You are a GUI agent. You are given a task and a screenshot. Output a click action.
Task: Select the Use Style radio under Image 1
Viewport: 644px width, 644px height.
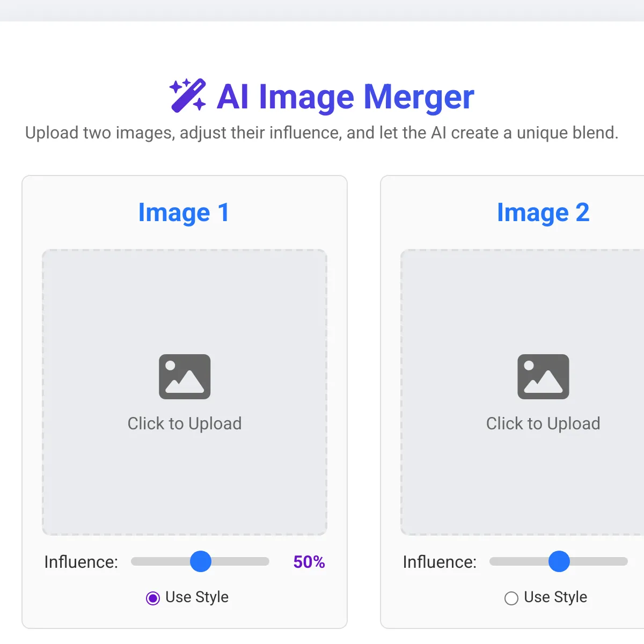[153, 598]
